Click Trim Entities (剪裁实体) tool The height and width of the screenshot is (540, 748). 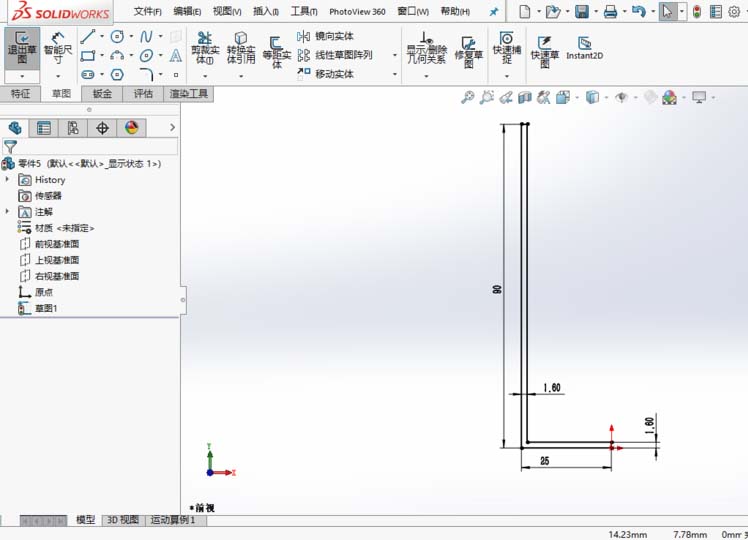(205, 48)
